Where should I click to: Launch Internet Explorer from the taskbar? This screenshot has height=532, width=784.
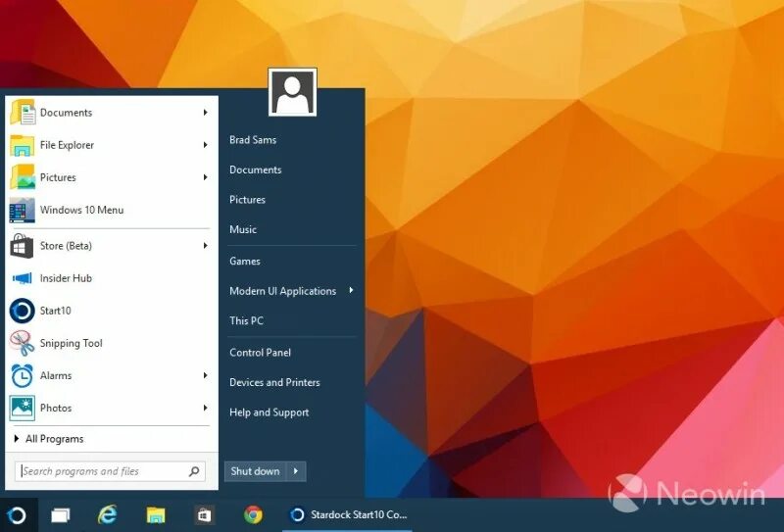pyautogui.click(x=107, y=514)
